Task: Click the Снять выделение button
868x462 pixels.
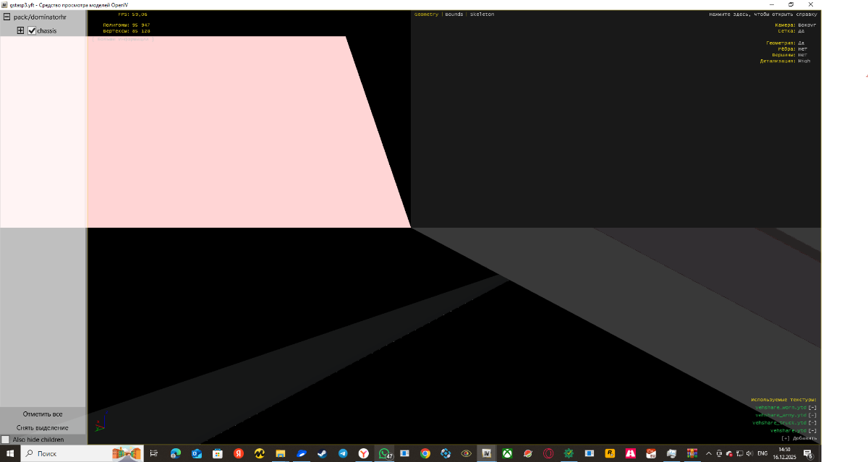Action: click(43, 427)
